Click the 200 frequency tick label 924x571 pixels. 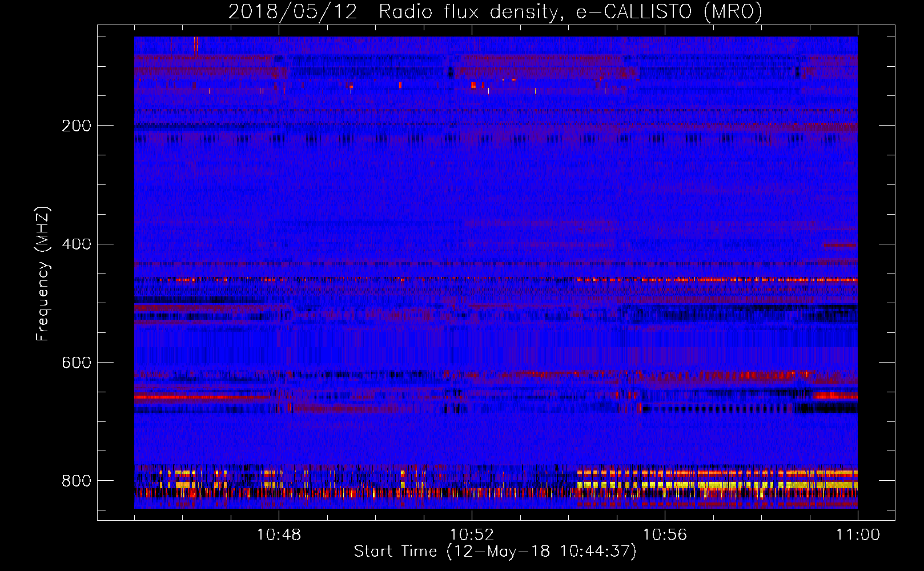77,126
